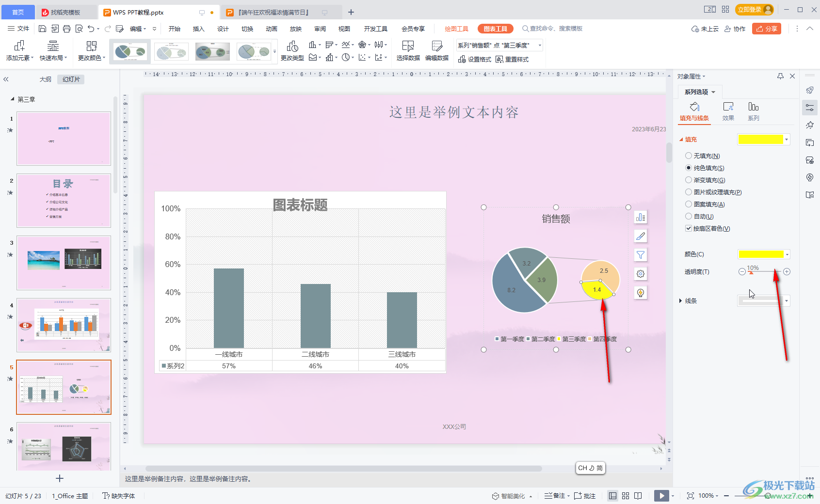820x504 pixels.
Task: Open the Color (C) picker dropdown
Action: pyautogui.click(x=787, y=254)
